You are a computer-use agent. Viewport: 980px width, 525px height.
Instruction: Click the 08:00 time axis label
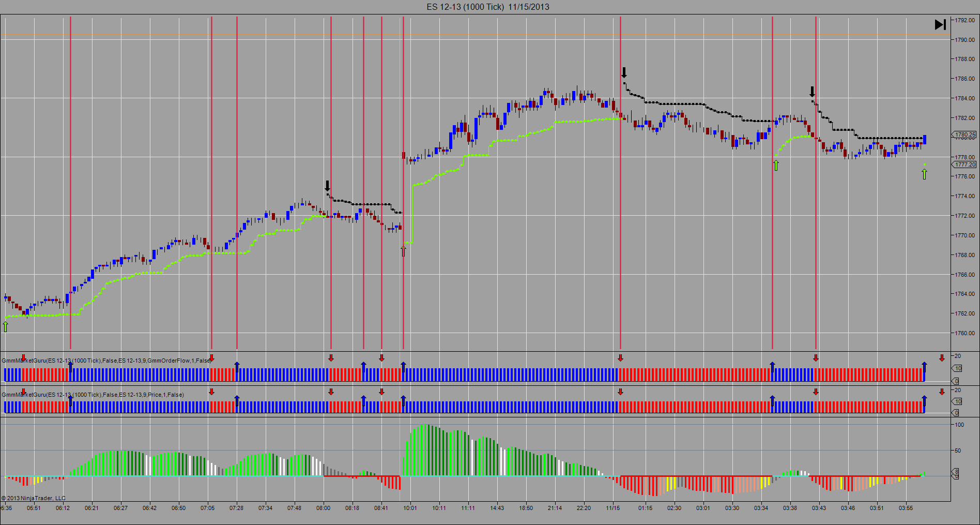[324, 508]
